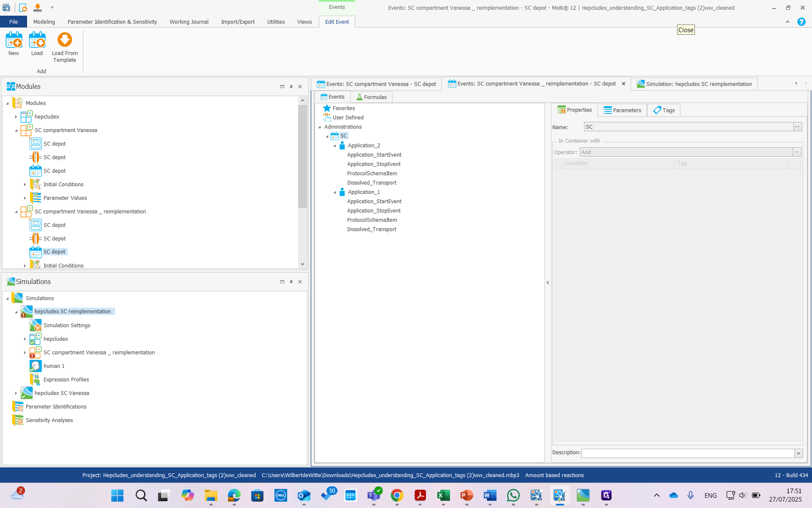
Task: Open the Description expander button
Action: pyautogui.click(x=798, y=453)
